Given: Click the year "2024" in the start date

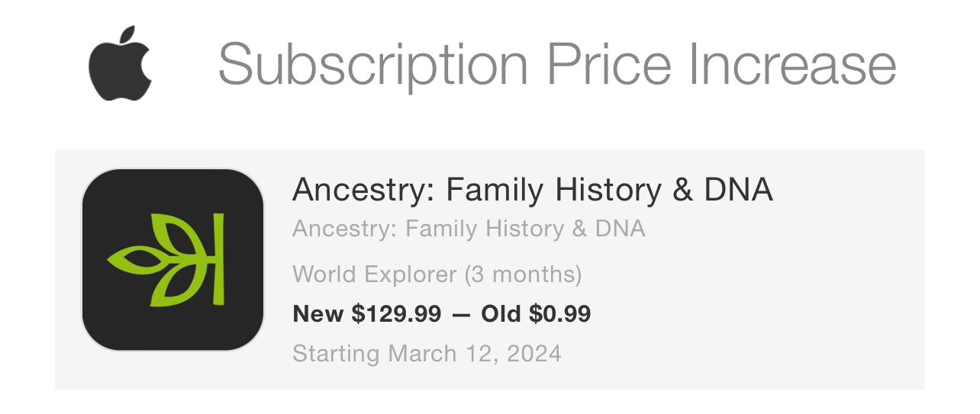Looking at the screenshot, I should tap(533, 354).
